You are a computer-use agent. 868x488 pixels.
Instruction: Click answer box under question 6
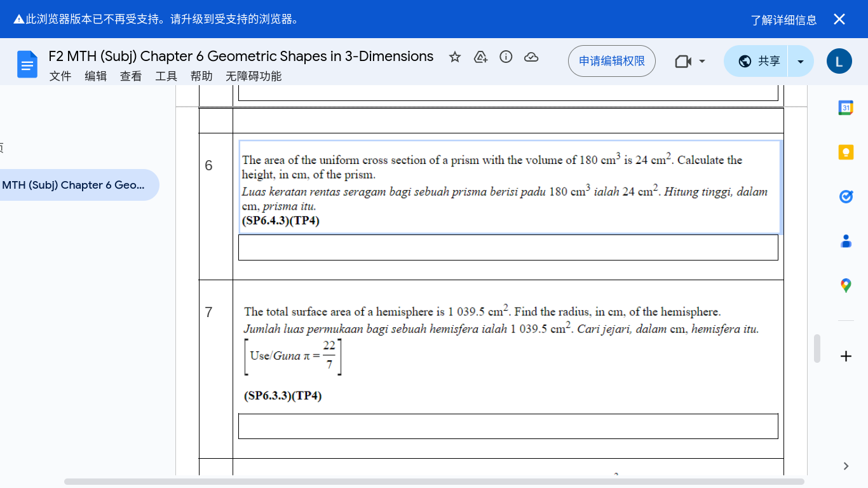click(508, 248)
